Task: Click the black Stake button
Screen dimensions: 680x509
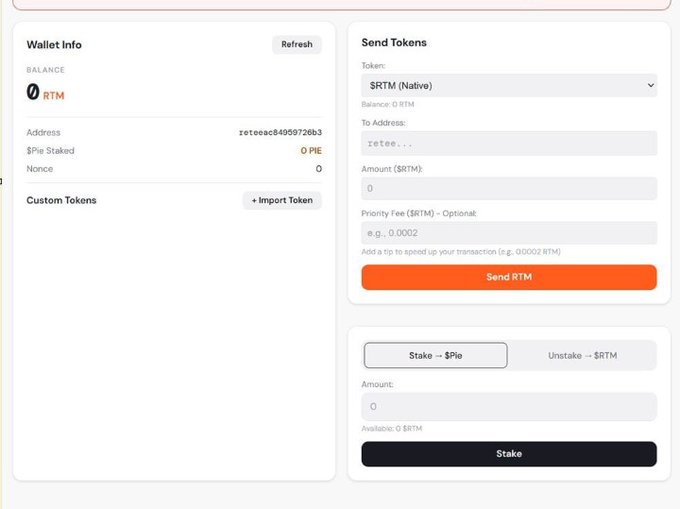Action: pyautogui.click(x=509, y=454)
